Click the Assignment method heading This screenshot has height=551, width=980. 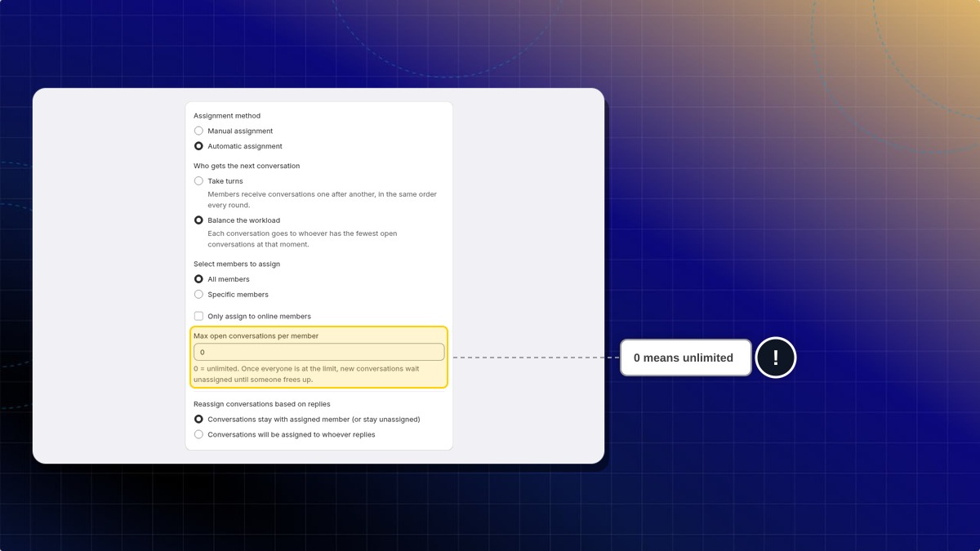[227, 116]
